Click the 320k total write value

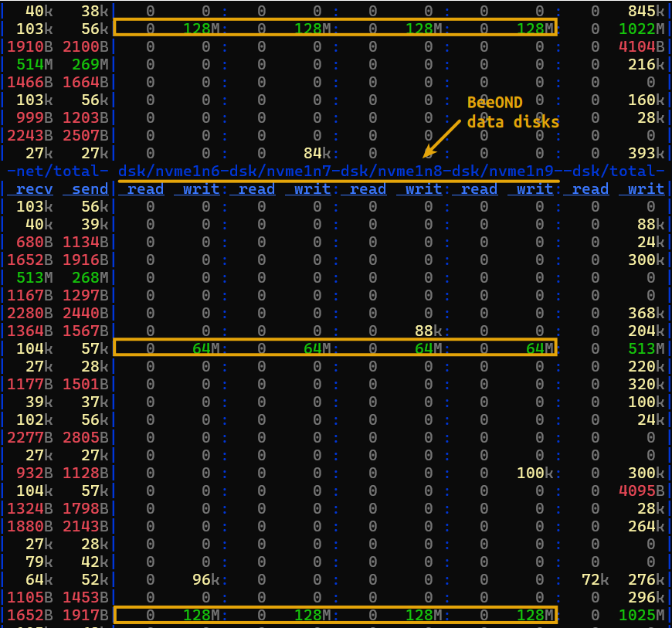click(x=647, y=385)
